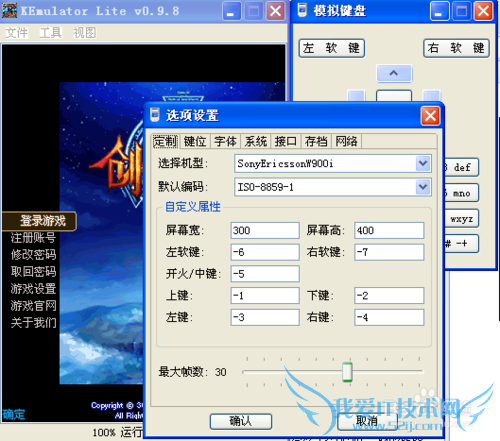The width and height of the screenshot is (500, 441).
Task: Click the 最大帧数 slider handle
Action: tap(347, 372)
